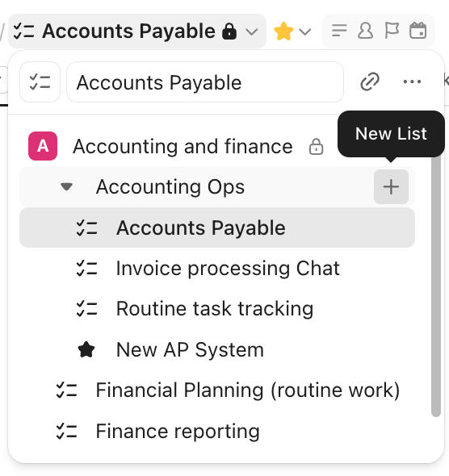Image resolution: width=449 pixels, height=476 pixels.
Task: Click the copy link icon
Action: point(370,81)
